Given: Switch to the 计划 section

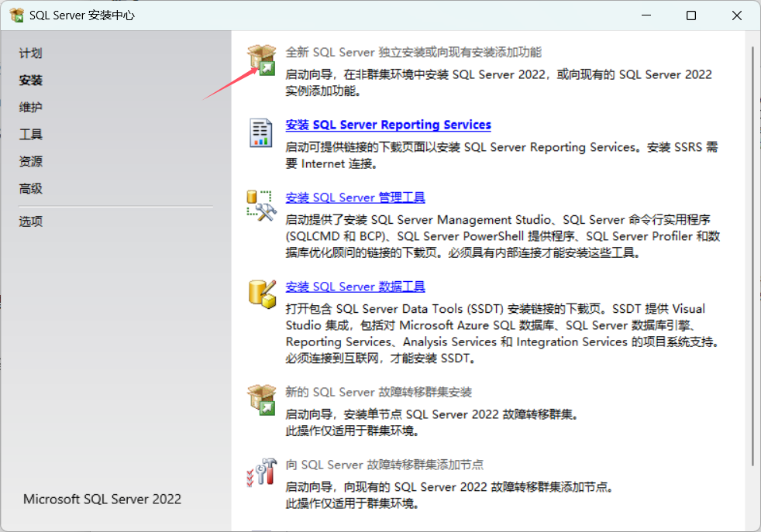Looking at the screenshot, I should [29, 53].
